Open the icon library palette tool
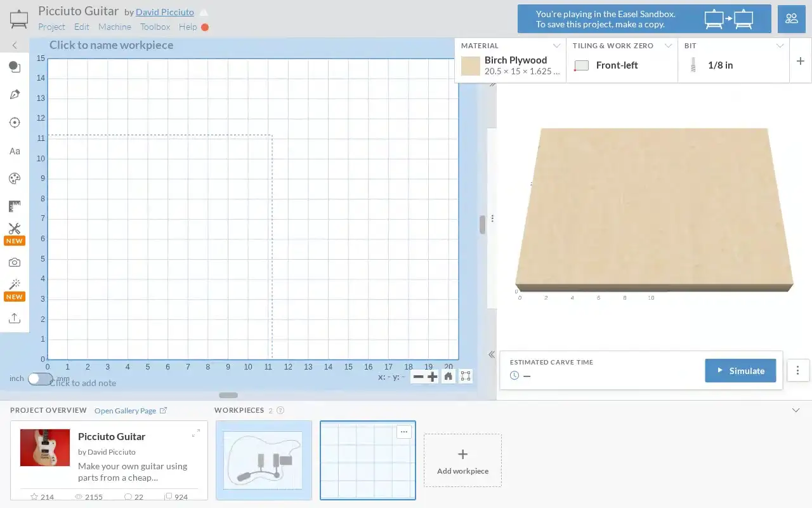This screenshot has height=508, width=812. pyautogui.click(x=15, y=178)
